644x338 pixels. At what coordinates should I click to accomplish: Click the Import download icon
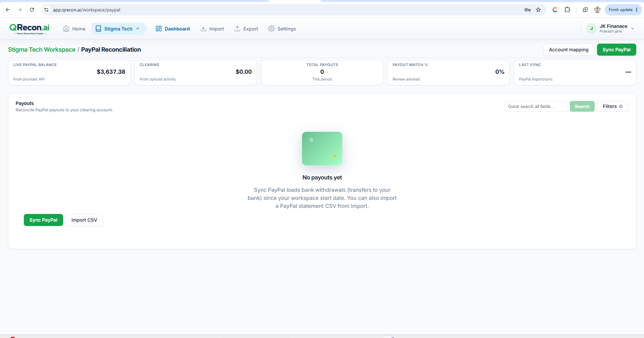[203, 29]
